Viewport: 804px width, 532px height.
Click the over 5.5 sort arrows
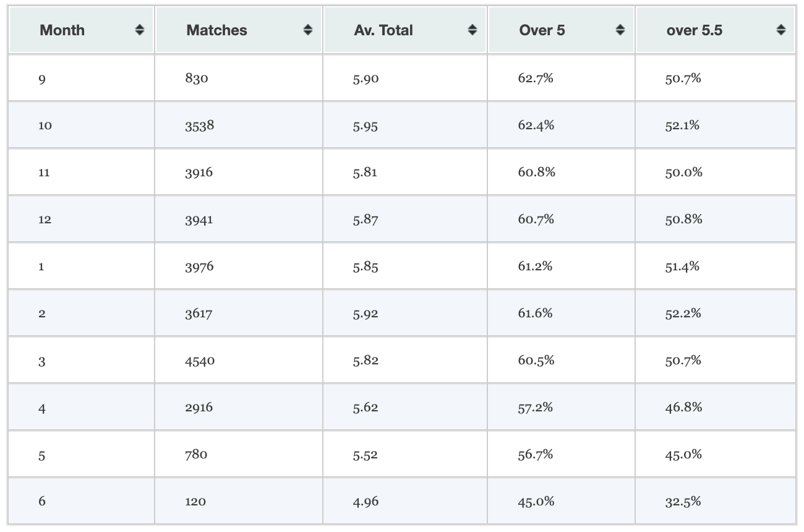[781, 30]
